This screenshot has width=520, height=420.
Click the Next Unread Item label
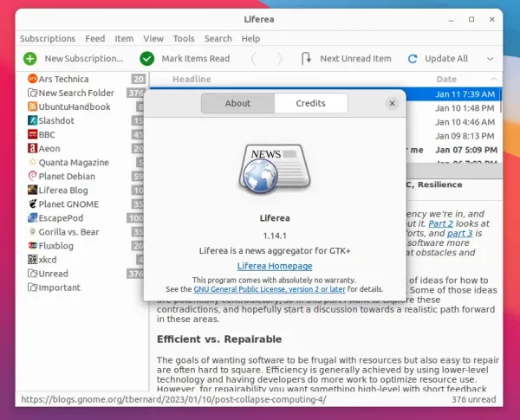pyautogui.click(x=355, y=59)
